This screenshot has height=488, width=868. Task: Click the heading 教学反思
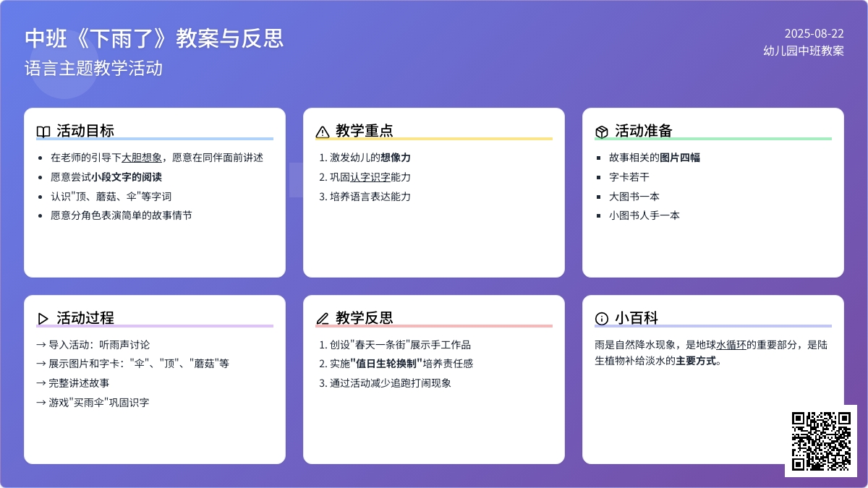tap(365, 318)
